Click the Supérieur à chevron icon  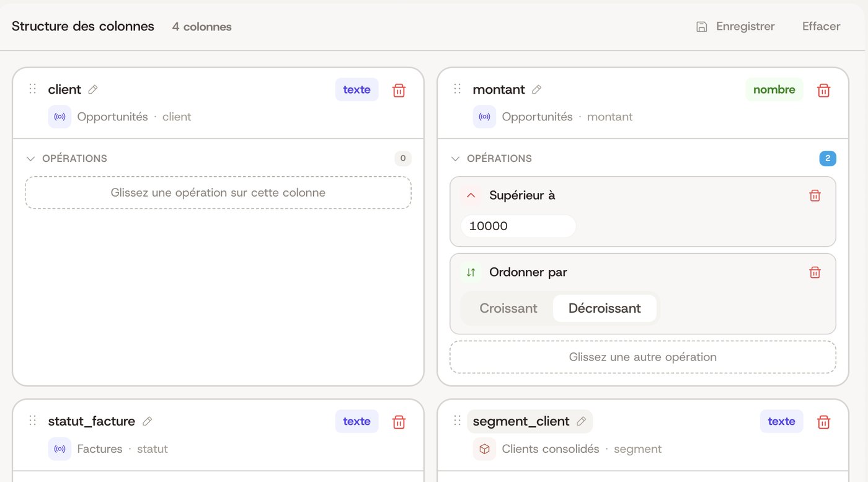471,195
